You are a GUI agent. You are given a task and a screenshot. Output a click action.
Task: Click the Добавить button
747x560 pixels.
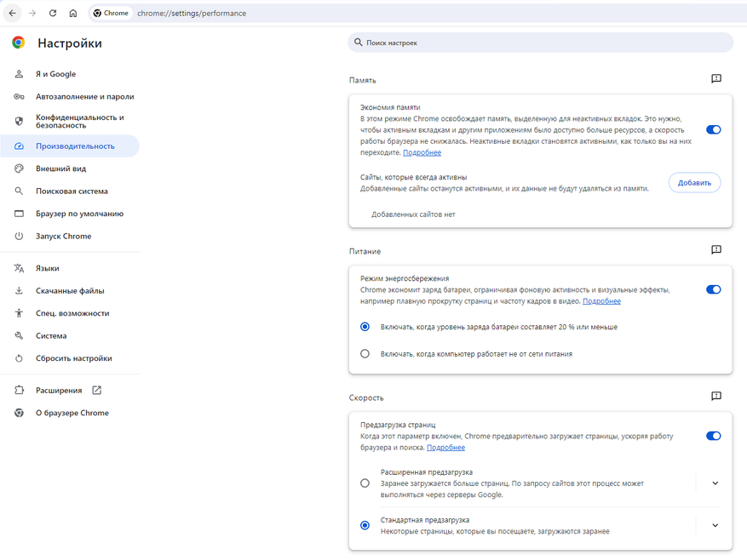click(x=694, y=183)
